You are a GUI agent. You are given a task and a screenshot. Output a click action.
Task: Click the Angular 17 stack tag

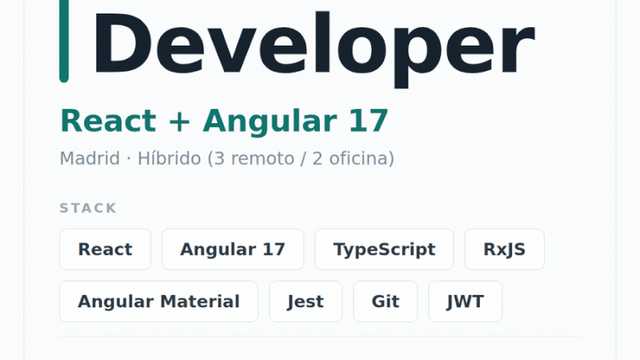[x=233, y=249]
